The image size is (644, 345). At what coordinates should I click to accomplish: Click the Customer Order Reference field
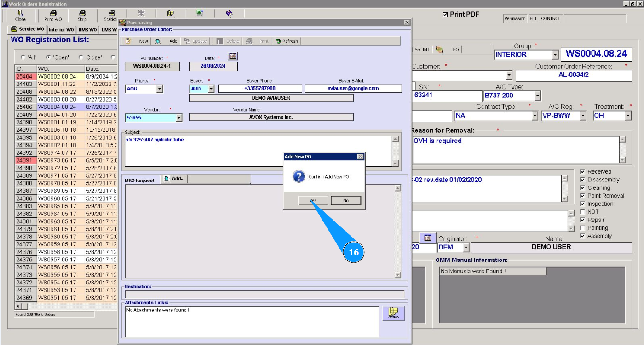(573, 76)
